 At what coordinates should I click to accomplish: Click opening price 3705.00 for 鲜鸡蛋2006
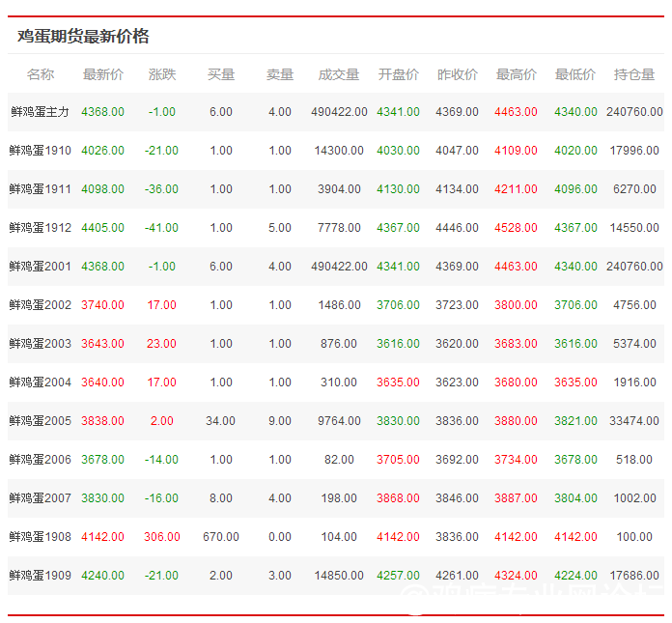pyautogui.click(x=398, y=459)
